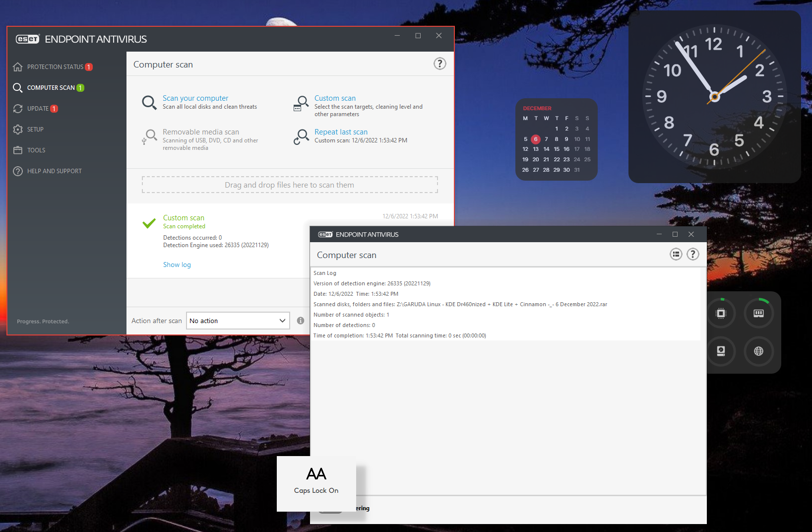Viewport: 812px width, 532px height.
Task: Click the Repeat last scan icon
Action: 301,136
